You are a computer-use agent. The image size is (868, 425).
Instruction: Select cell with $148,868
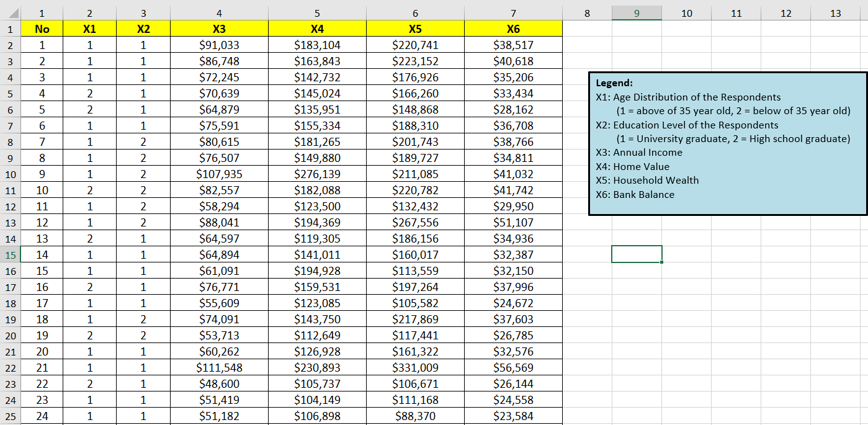click(x=415, y=109)
